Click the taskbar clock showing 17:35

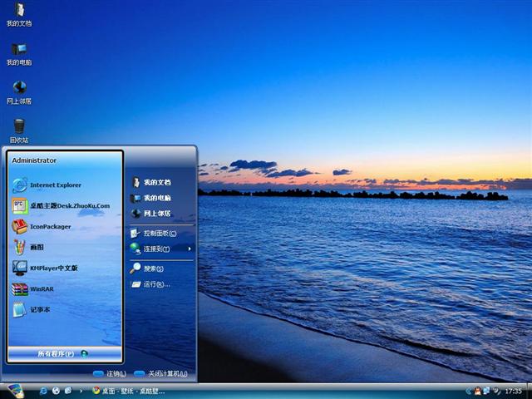513,391
